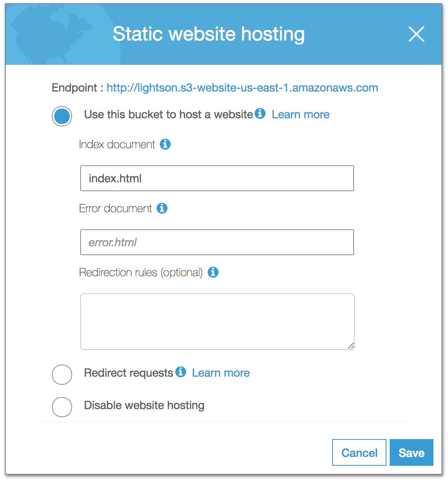Open the Error document help tooltip

[162, 208]
